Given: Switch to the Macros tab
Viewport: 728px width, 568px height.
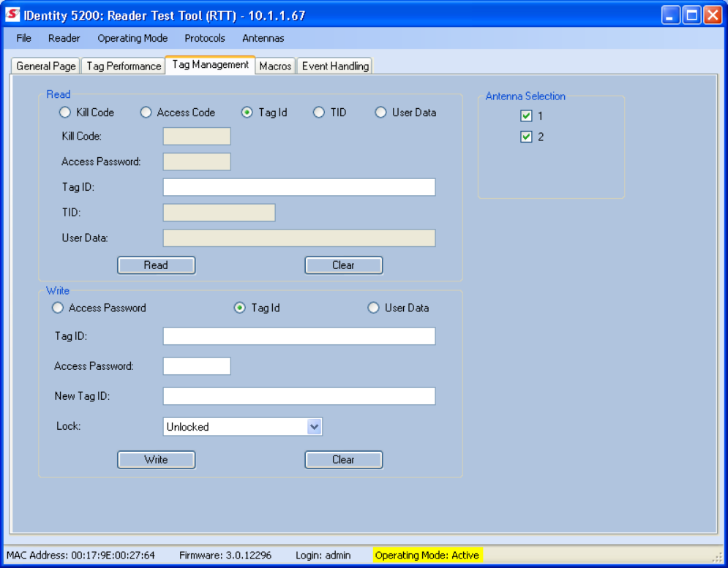Looking at the screenshot, I should point(275,66).
